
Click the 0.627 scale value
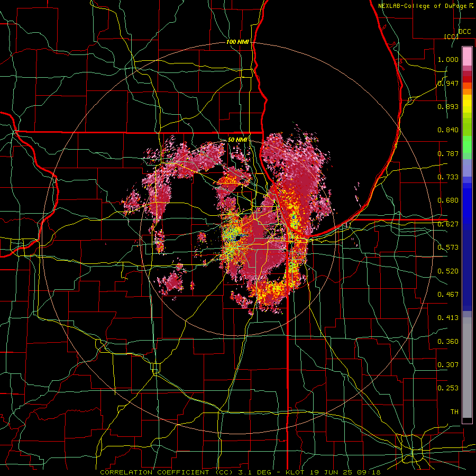click(448, 224)
